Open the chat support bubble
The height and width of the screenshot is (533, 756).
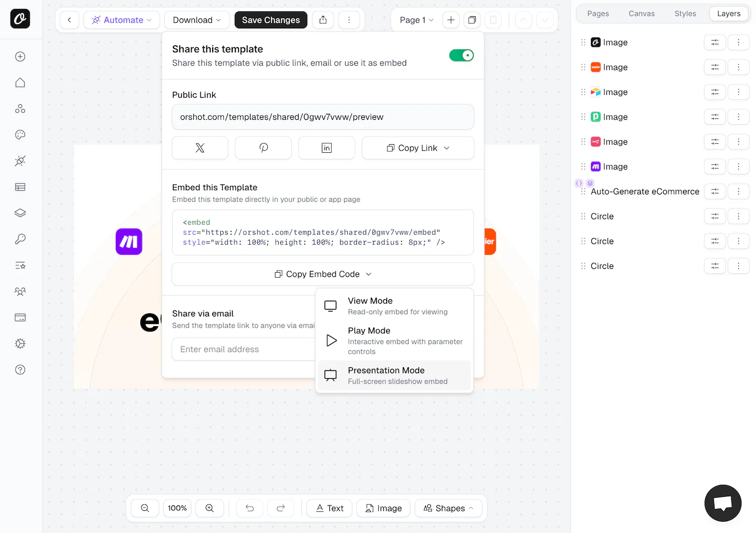723,503
